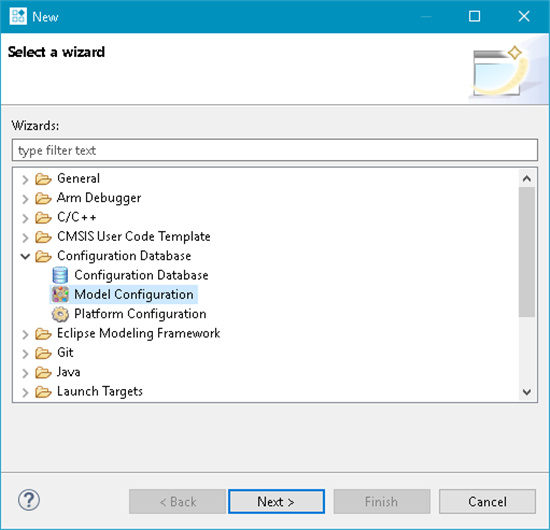550x530 pixels.
Task: Click the Configuration Database wizard database icon
Action: (x=60, y=275)
